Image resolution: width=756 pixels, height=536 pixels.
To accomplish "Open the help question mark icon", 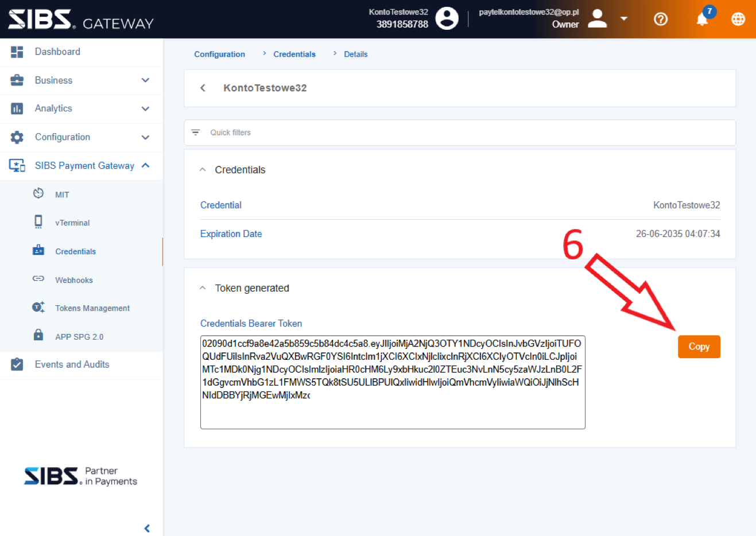I will (x=661, y=19).
